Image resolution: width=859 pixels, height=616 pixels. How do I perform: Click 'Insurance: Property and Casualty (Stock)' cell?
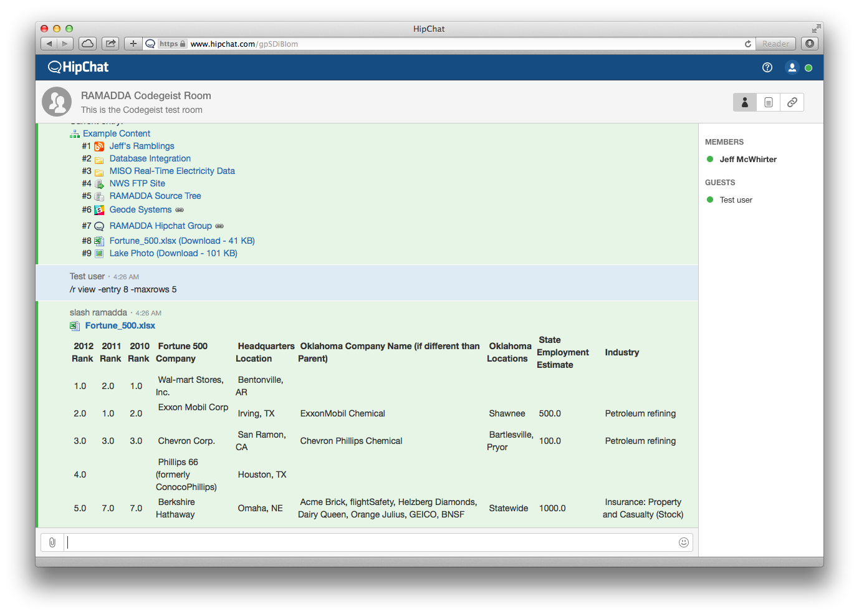click(x=643, y=508)
